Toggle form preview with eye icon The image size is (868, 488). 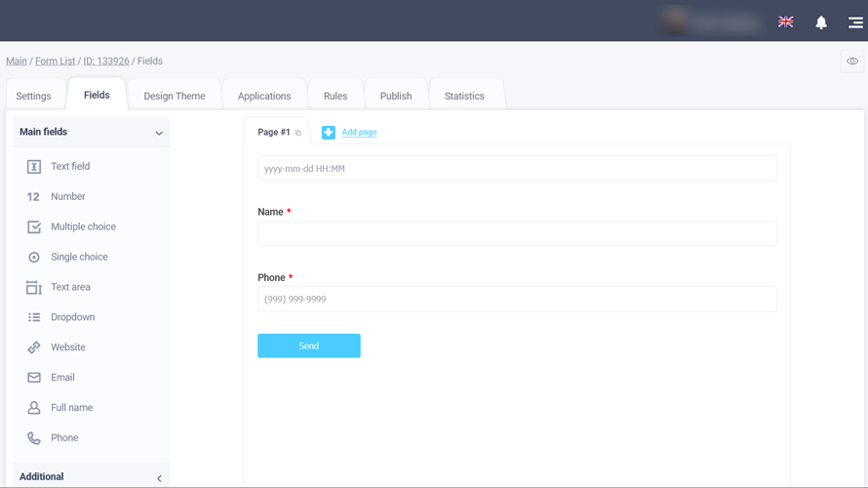coord(852,61)
